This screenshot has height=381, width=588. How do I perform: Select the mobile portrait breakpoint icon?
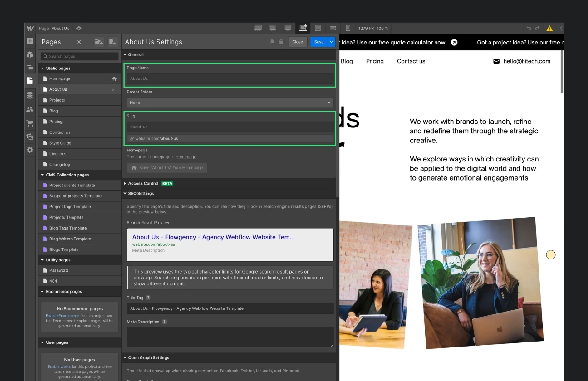point(348,28)
